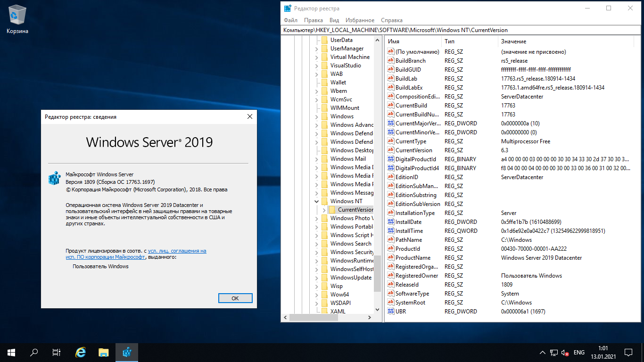Open the Файл menu
This screenshot has height=362, width=644.
pyautogui.click(x=291, y=20)
